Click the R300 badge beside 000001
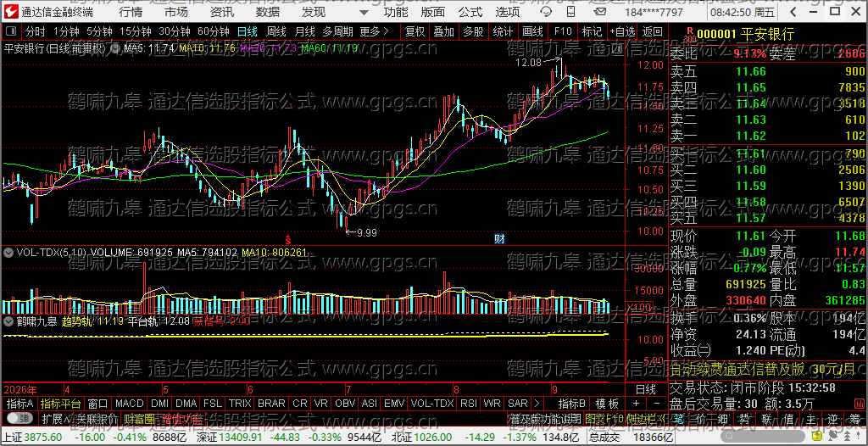 pyautogui.click(x=689, y=35)
